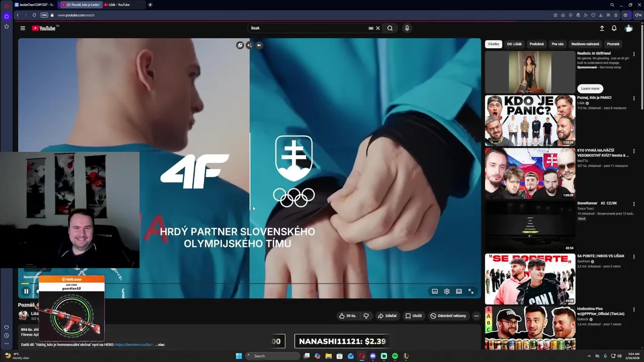Viewport: 644px width, 362px height.
Task: Open the heart bookmarks icon in toolbar
Action: click(593, 15)
